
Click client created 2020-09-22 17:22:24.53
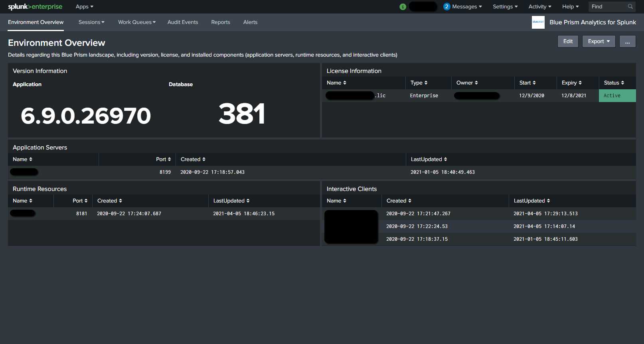click(x=417, y=226)
